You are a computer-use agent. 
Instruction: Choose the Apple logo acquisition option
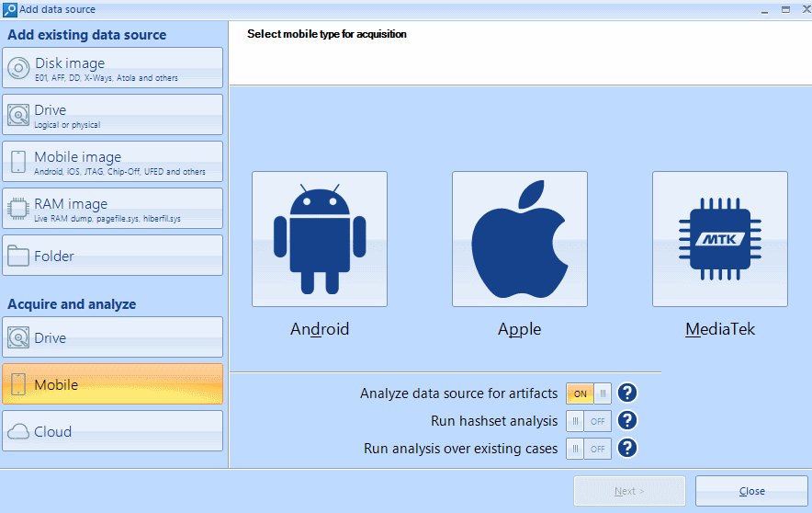pos(519,239)
